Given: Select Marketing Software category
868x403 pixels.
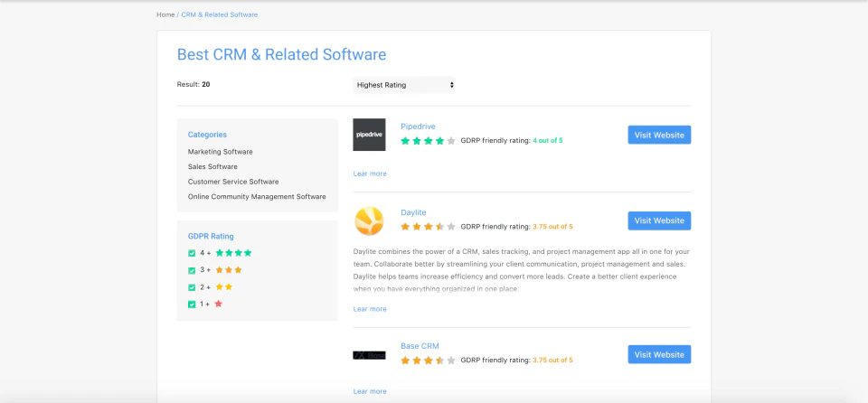Looking at the screenshot, I should tap(221, 152).
